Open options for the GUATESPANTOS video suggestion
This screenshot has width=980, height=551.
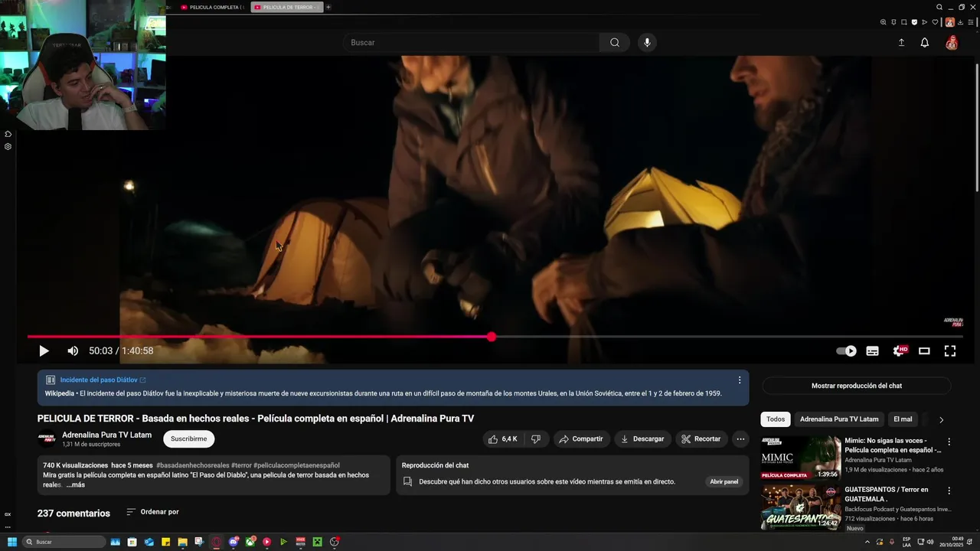(949, 491)
